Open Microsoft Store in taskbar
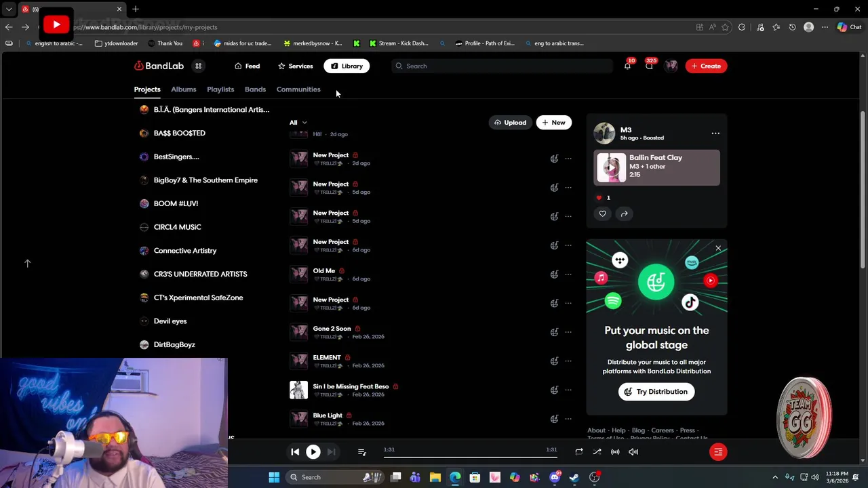Image resolution: width=868 pixels, height=488 pixels. tap(475, 477)
